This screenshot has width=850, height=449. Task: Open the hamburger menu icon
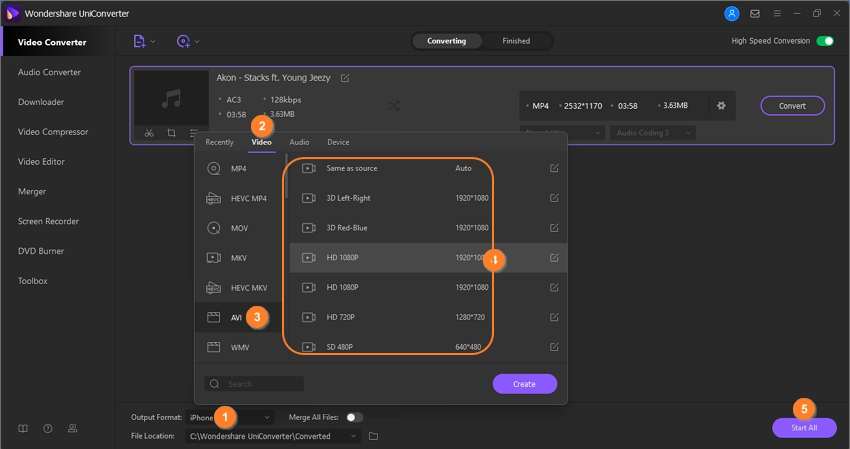(777, 14)
